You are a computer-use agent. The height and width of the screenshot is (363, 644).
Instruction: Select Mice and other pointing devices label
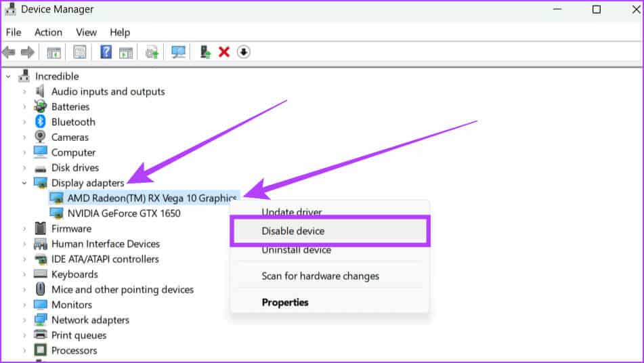click(x=123, y=289)
